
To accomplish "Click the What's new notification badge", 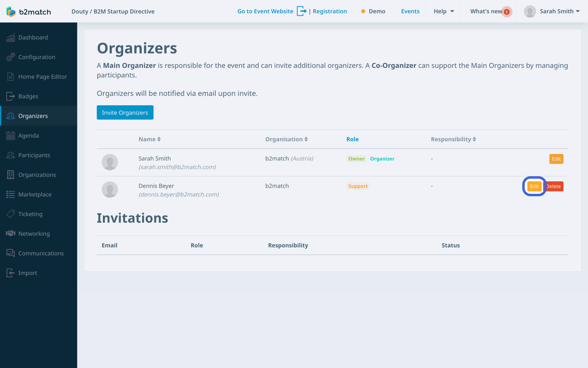I will coord(507,12).
